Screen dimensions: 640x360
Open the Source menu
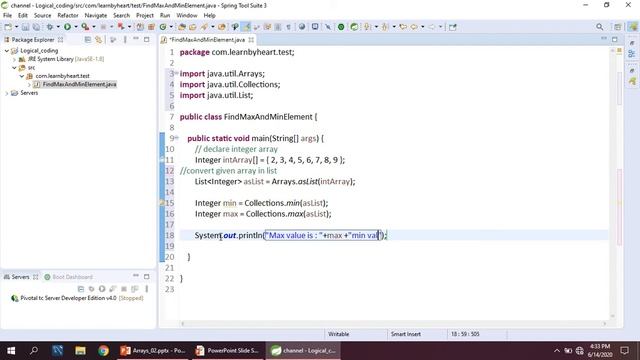point(42,16)
